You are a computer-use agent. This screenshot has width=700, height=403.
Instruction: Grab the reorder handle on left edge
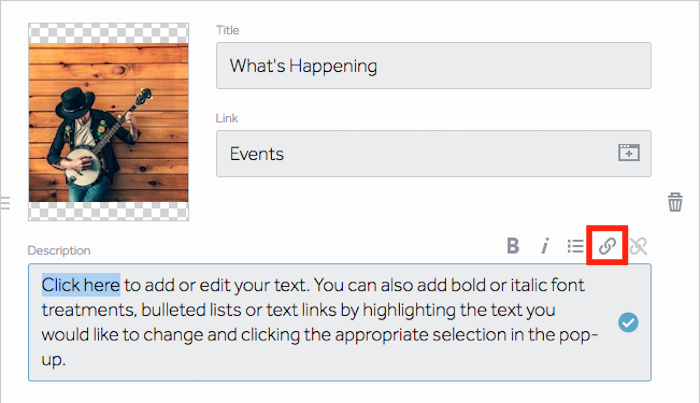point(5,203)
